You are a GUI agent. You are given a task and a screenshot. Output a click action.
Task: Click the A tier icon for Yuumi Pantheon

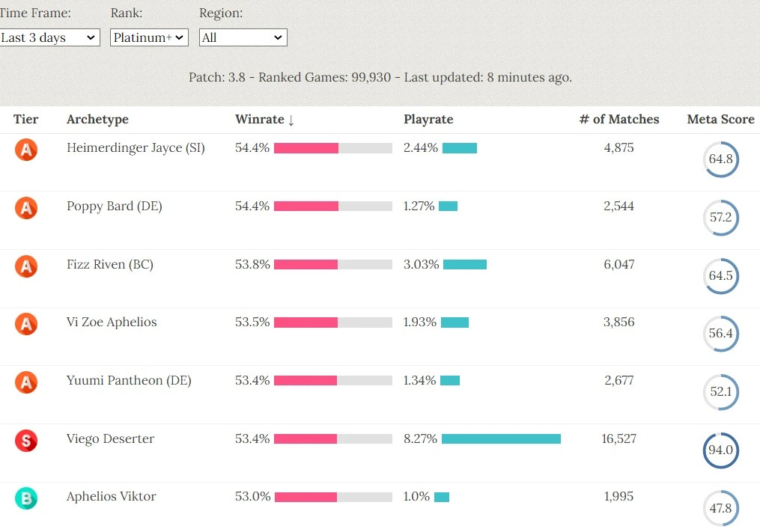[26, 382]
